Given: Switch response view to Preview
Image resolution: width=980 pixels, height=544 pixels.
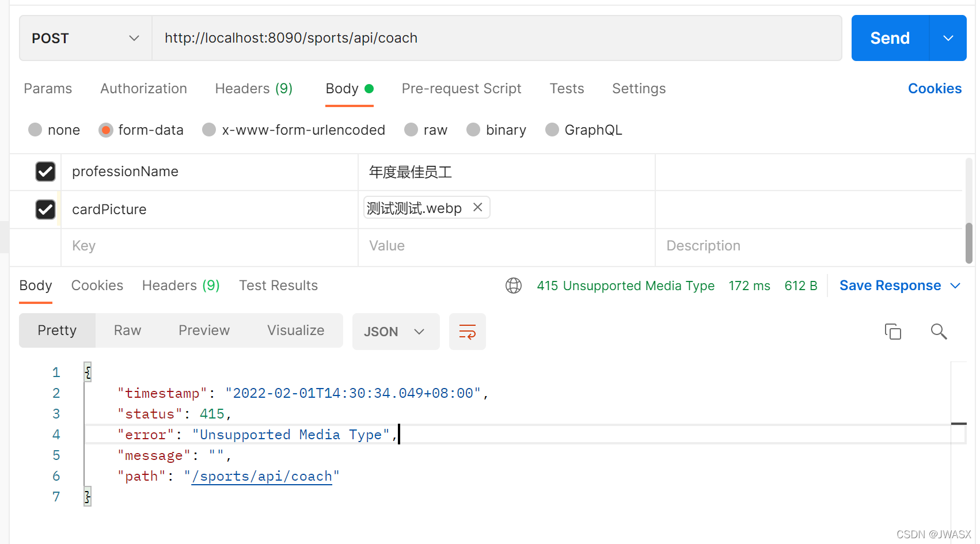Looking at the screenshot, I should click(204, 330).
